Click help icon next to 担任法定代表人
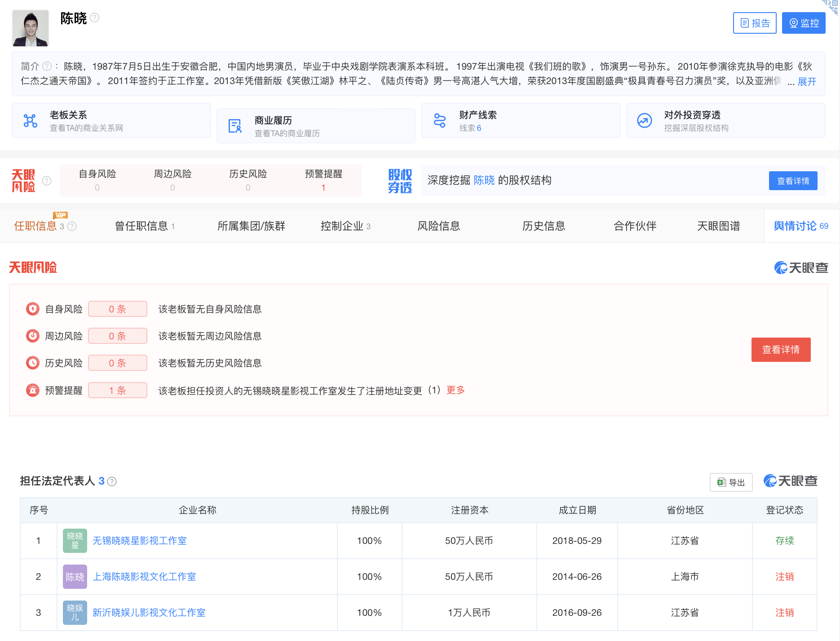This screenshot has width=840, height=641. tap(112, 481)
